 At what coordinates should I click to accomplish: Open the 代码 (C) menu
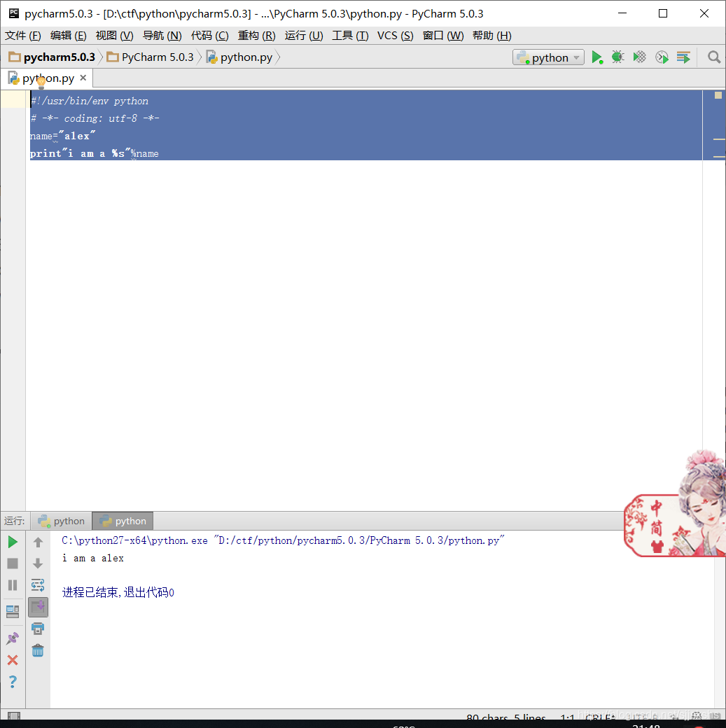coord(209,36)
